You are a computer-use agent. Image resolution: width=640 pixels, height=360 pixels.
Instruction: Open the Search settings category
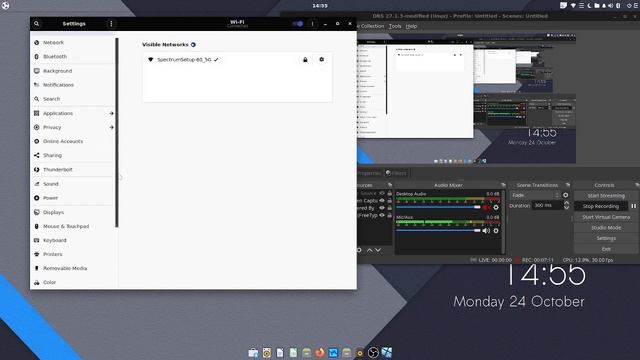tap(73, 99)
